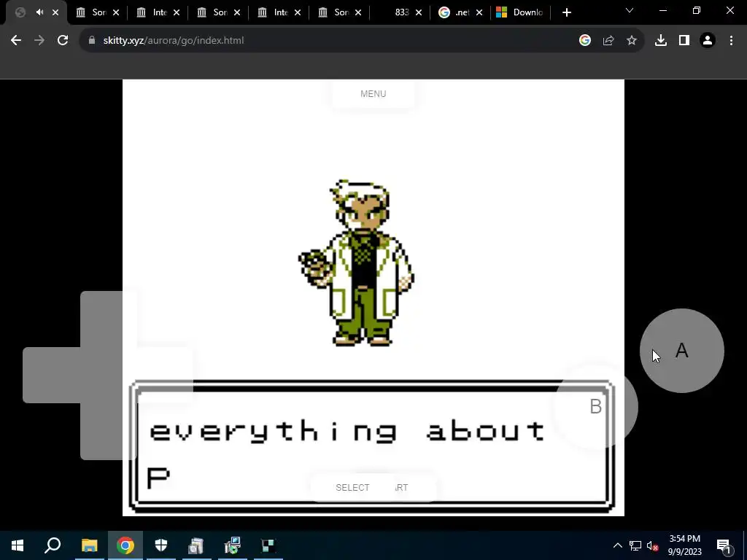
Task: Bookmark this page with star icon
Action: (632, 41)
